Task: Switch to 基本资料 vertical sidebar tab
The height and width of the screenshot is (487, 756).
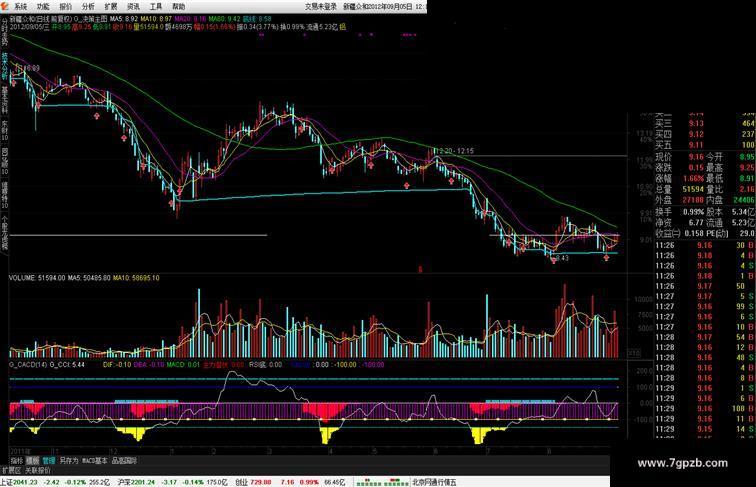Action: pyautogui.click(x=4, y=100)
